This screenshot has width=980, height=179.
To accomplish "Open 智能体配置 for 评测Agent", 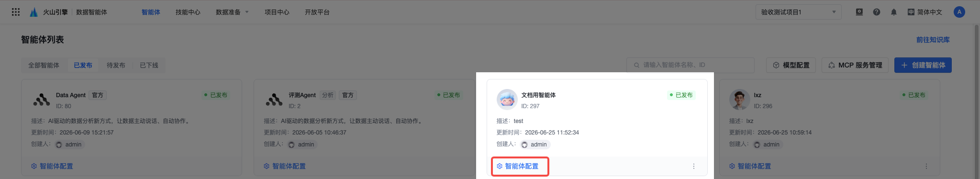I will point(285,166).
